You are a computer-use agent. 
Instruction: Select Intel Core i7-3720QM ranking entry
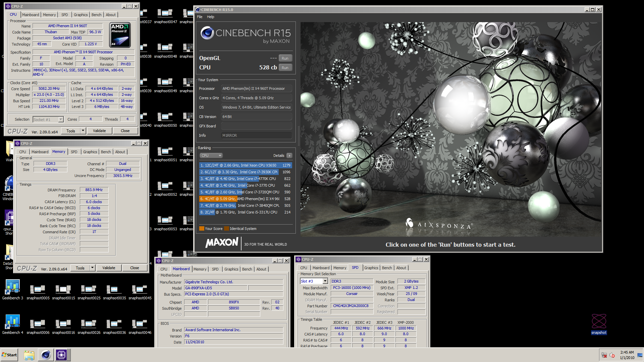tap(245, 192)
